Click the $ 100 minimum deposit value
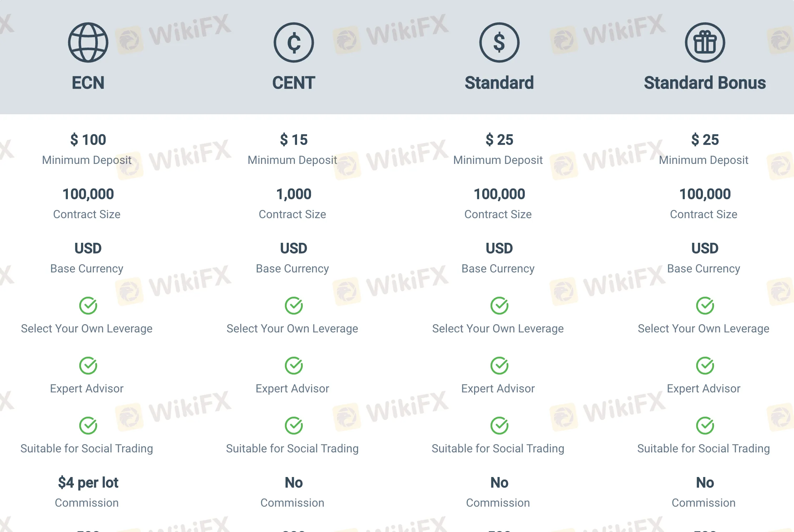Screen dimensions: 794x532 [x=88, y=140]
